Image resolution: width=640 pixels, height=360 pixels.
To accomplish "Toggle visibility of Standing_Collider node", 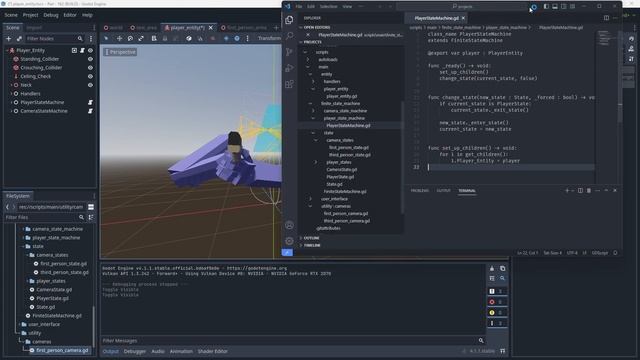I will click(90, 59).
